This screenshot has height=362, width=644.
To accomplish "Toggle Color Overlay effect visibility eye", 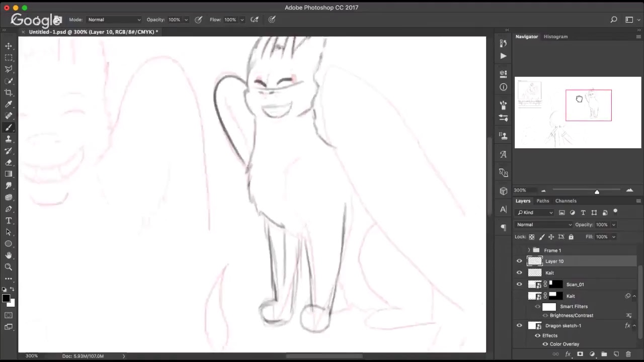I will tap(545, 344).
